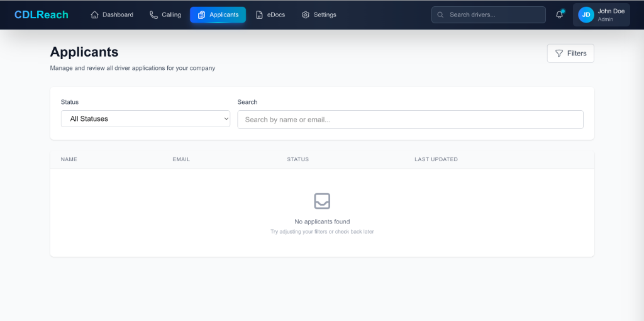Viewport: 644px width, 321px height.
Task: Click the Filters button text
Action: pos(577,53)
